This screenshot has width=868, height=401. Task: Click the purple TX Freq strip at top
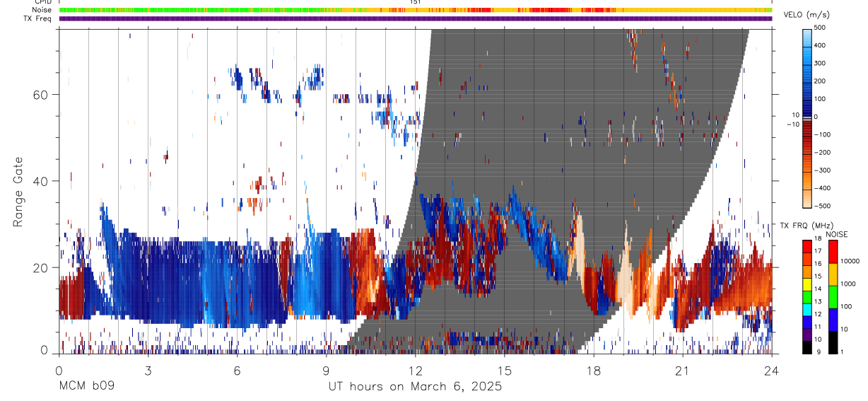416,18
